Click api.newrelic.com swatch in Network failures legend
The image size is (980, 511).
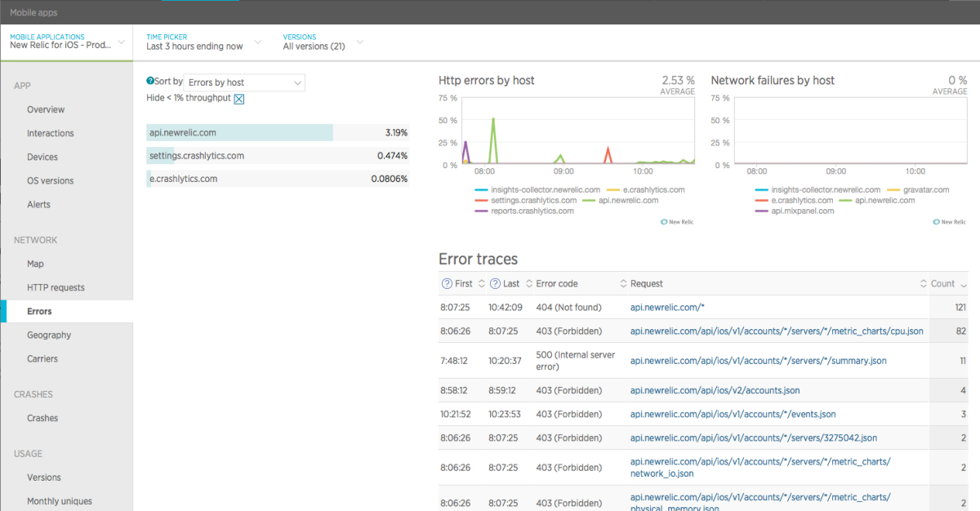tap(845, 200)
